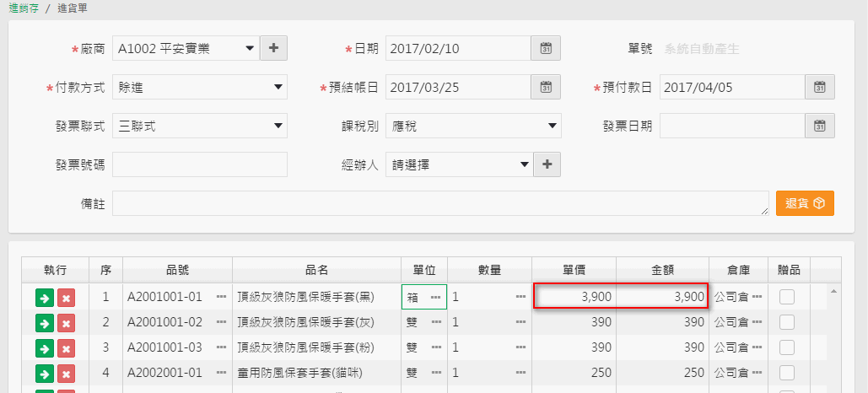Viewport: 868px width, 393px height.
Task: Delete row A2002001-01 with red X
Action: [x=66, y=373]
